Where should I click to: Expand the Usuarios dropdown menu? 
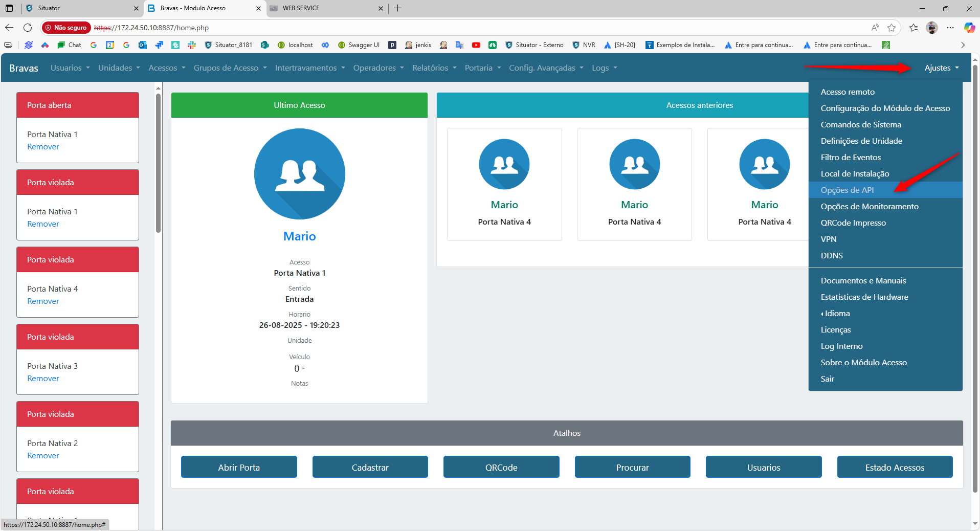[x=70, y=68]
